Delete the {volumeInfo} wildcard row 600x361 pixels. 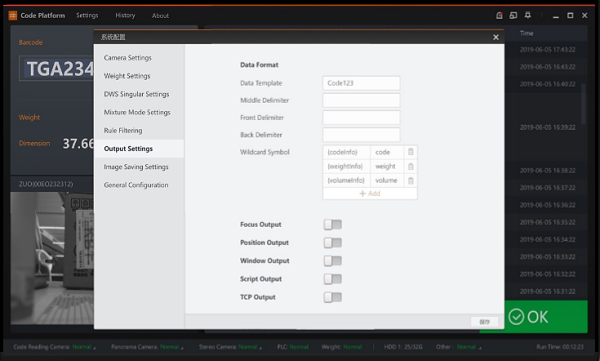(411, 180)
